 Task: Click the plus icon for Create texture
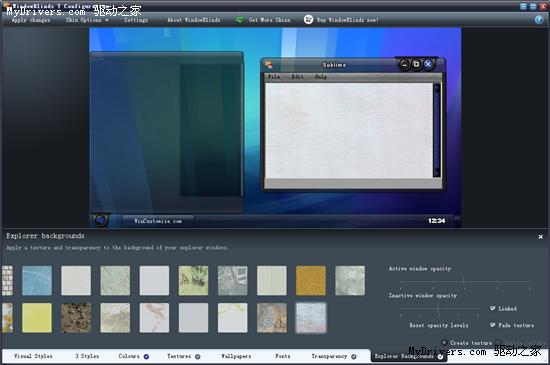pos(444,343)
